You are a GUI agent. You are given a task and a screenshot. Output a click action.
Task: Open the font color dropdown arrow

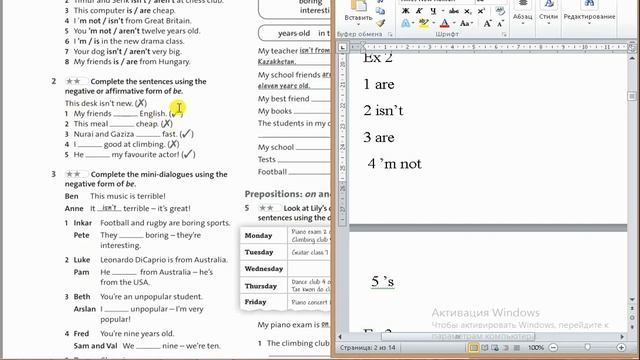pos(454,23)
